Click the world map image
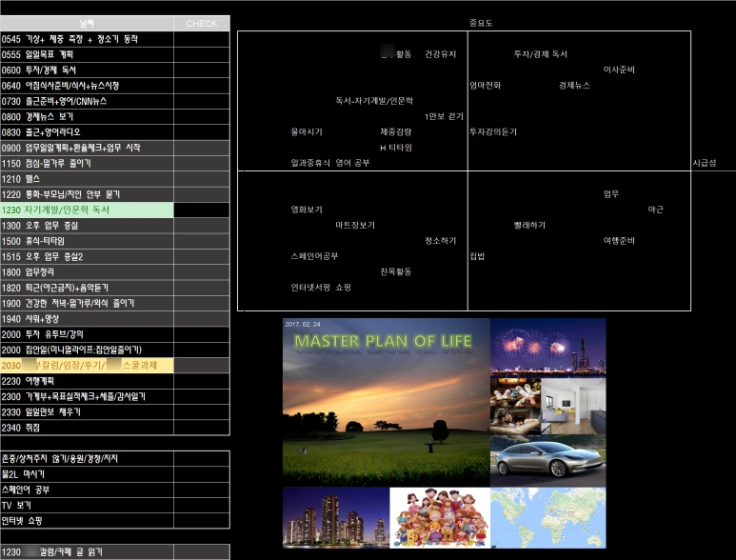This screenshot has width=736, height=560. click(548, 517)
